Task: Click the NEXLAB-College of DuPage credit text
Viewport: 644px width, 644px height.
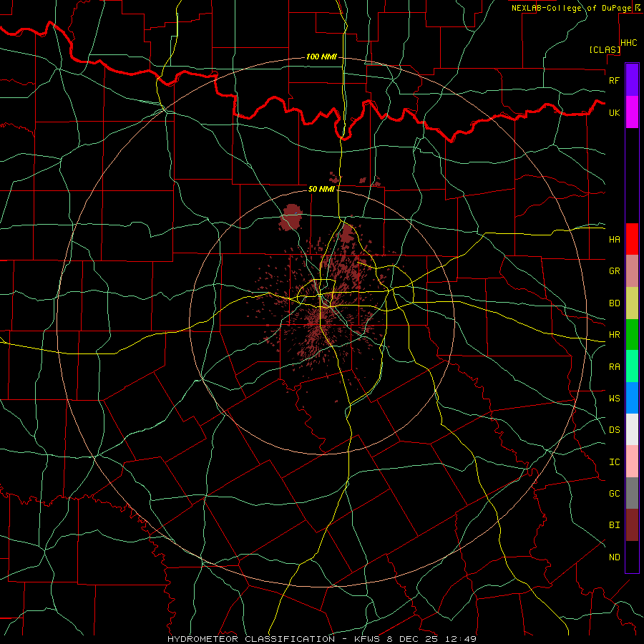Action: tap(571, 8)
